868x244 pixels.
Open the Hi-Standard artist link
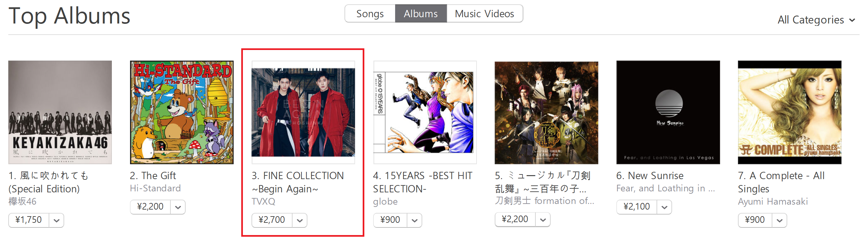click(x=155, y=188)
